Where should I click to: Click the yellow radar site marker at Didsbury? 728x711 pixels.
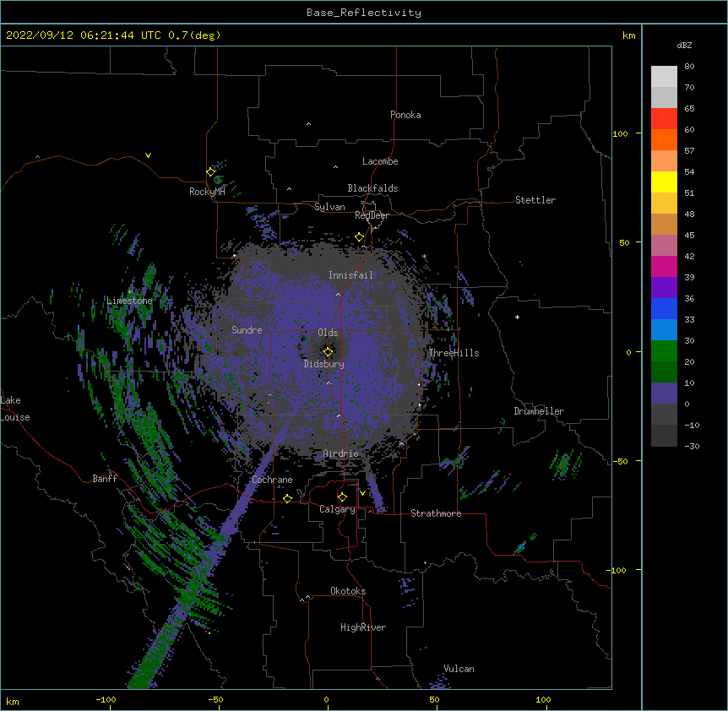328,352
